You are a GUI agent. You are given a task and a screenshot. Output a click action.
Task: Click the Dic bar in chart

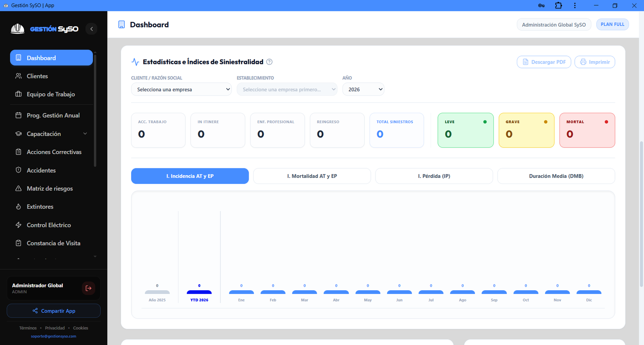[x=589, y=292]
